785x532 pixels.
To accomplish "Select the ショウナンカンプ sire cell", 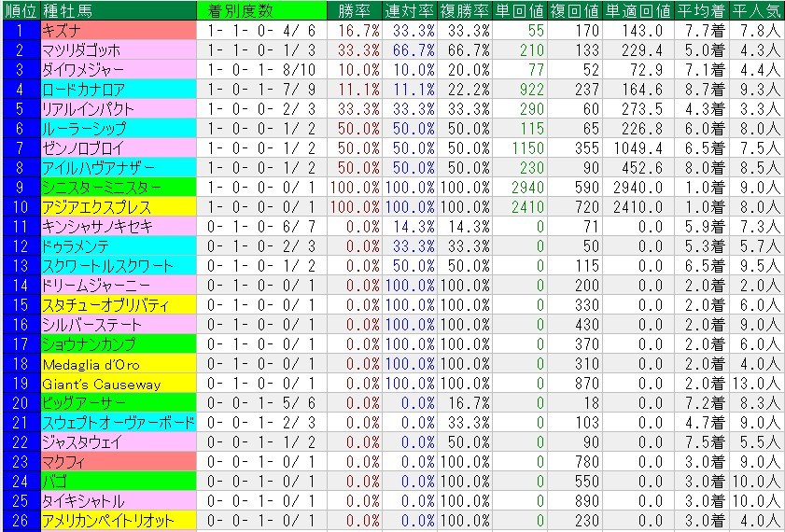I will tap(119, 344).
